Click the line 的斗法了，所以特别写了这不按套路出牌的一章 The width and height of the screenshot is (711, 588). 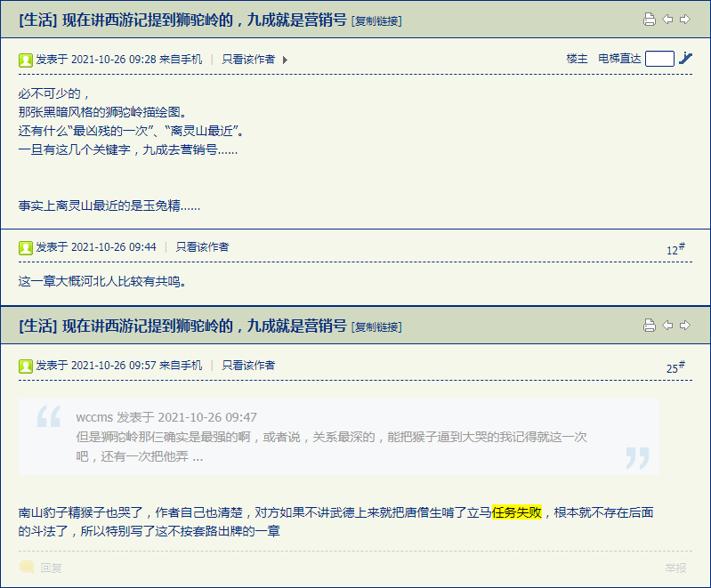tap(149, 531)
